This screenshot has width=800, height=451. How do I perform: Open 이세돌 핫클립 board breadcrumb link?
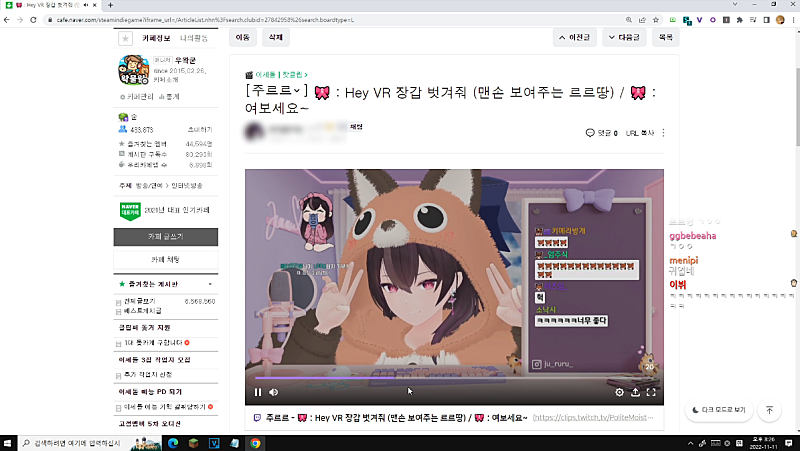coord(281,74)
